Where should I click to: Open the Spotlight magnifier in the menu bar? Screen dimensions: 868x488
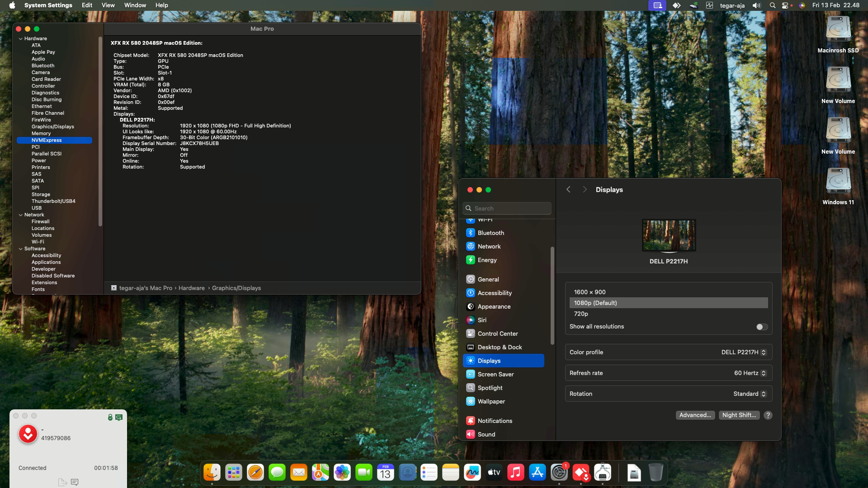tap(773, 5)
